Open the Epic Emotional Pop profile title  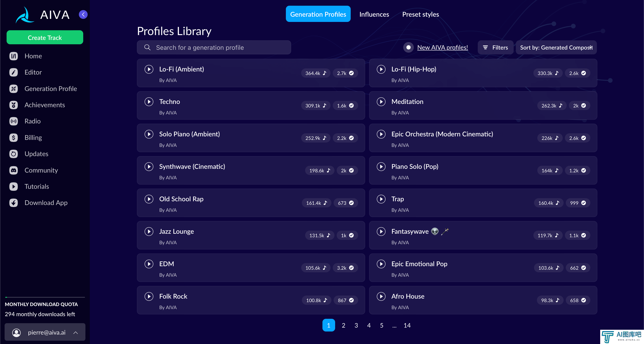tap(419, 264)
